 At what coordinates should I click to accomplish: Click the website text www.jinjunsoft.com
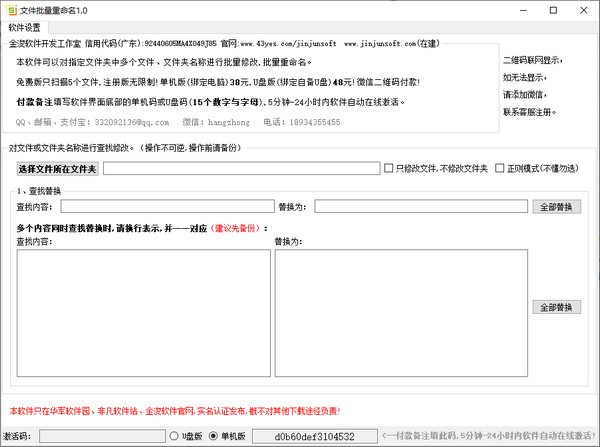click(380, 44)
